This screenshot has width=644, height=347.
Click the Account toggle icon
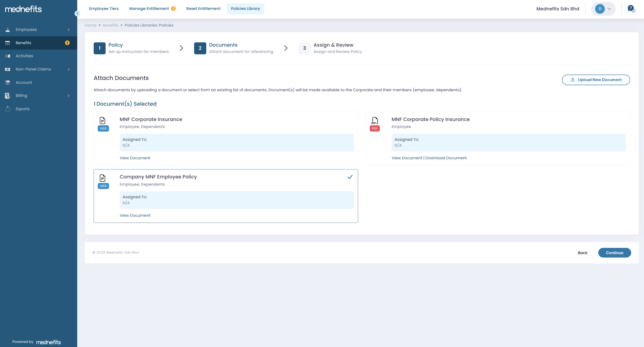8,82
